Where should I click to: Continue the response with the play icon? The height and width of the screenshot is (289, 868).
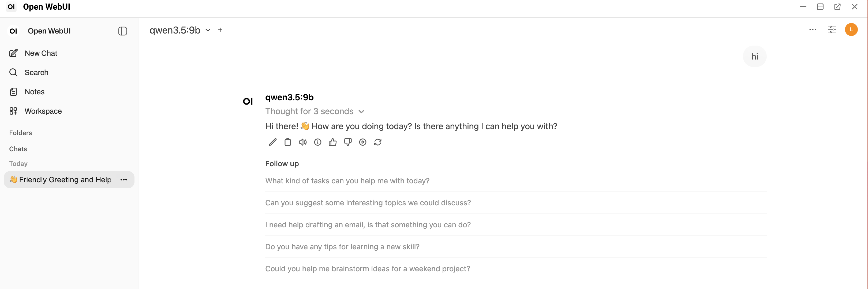[x=362, y=142]
